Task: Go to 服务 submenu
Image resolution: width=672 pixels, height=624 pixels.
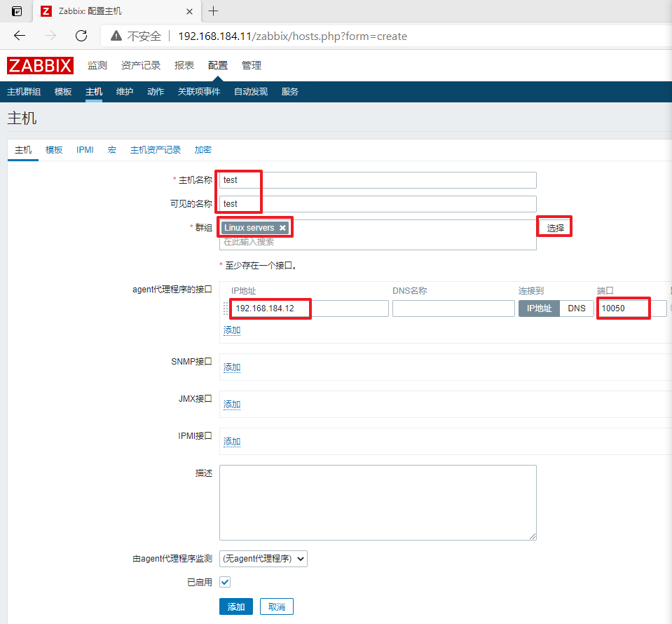Action: click(x=289, y=92)
